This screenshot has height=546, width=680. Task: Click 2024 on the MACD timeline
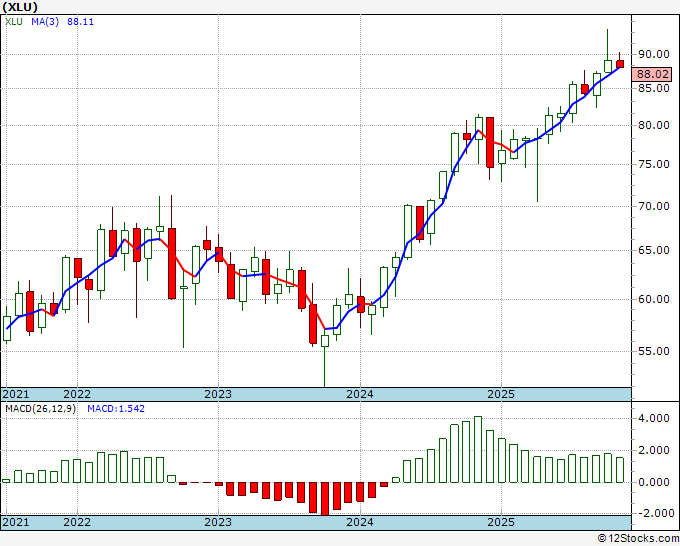coord(360,522)
